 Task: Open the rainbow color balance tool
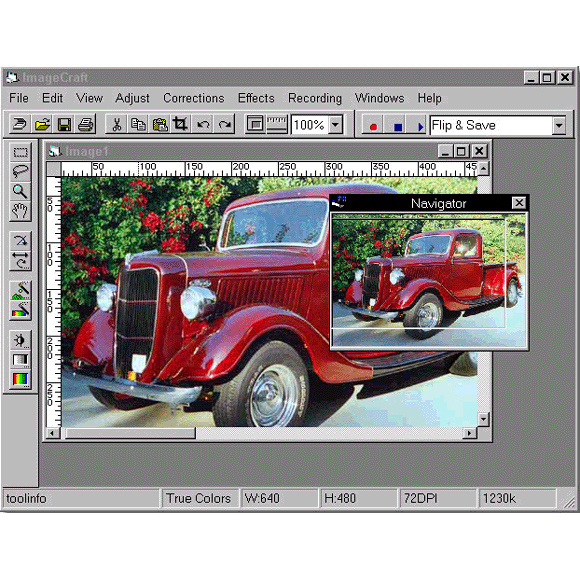click(x=20, y=379)
